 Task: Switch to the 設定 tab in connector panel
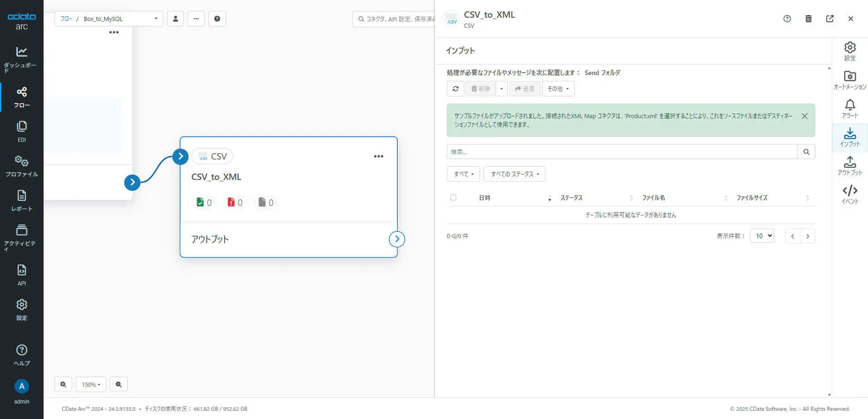coord(850,51)
